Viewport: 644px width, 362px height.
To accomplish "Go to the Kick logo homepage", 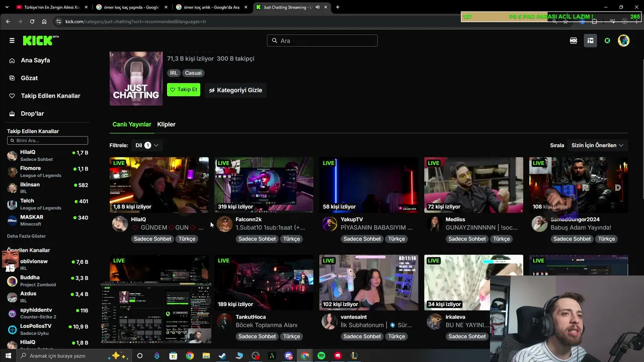I will click(x=40, y=41).
